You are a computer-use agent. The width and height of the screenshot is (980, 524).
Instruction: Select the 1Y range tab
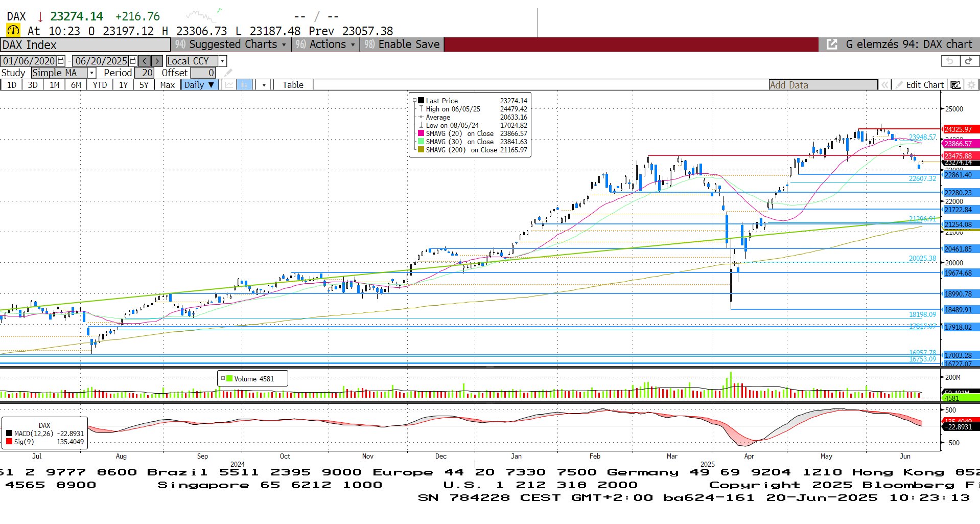(x=123, y=85)
